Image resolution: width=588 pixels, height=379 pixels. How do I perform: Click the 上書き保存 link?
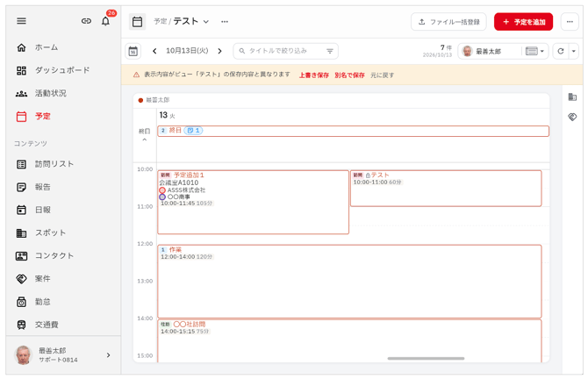(x=314, y=75)
